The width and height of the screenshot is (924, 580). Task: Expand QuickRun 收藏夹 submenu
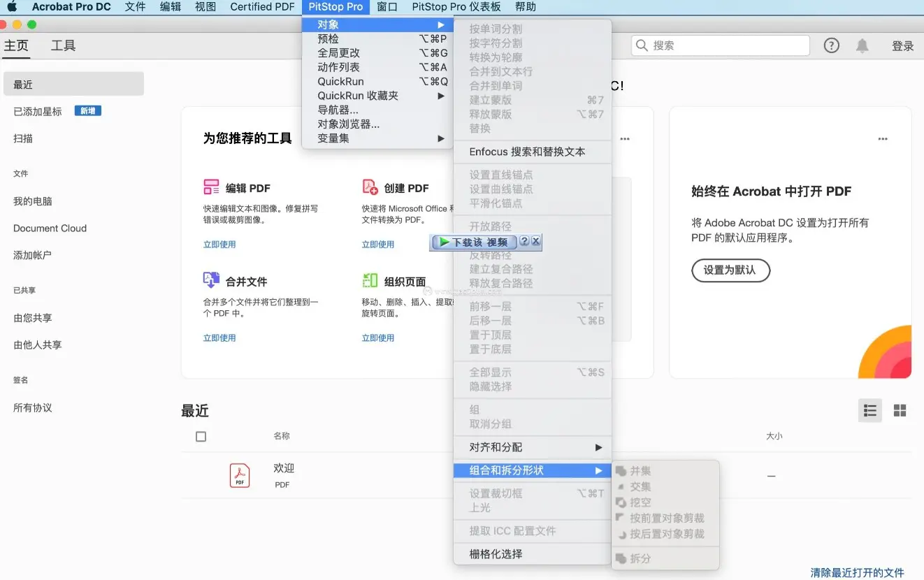[x=441, y=96]
